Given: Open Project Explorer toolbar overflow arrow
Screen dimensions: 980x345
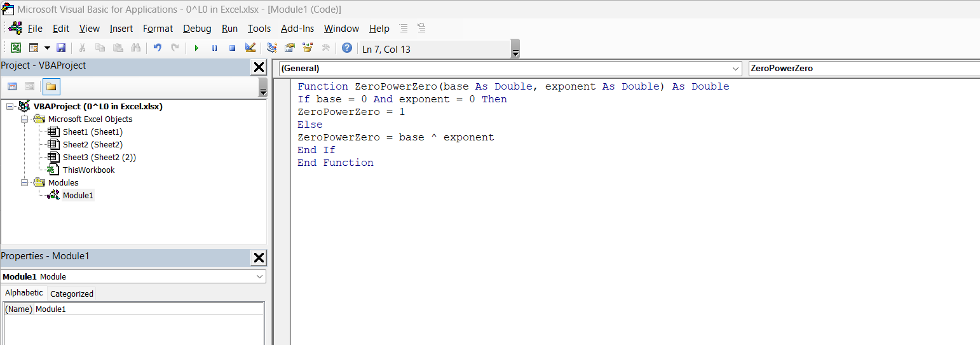Looking at the screenshot, I should [x=263, y=87].
